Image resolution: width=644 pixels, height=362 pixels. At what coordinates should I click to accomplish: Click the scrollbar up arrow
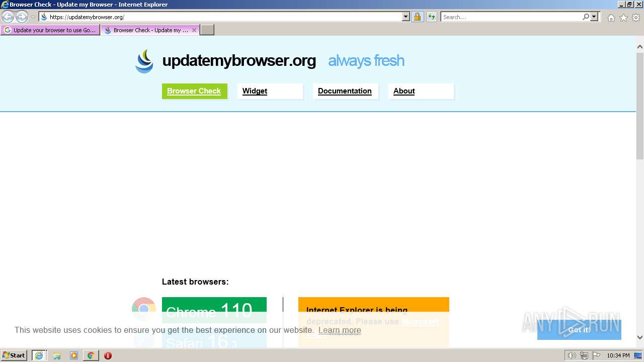pyautogui.click(x=640, y=47)
